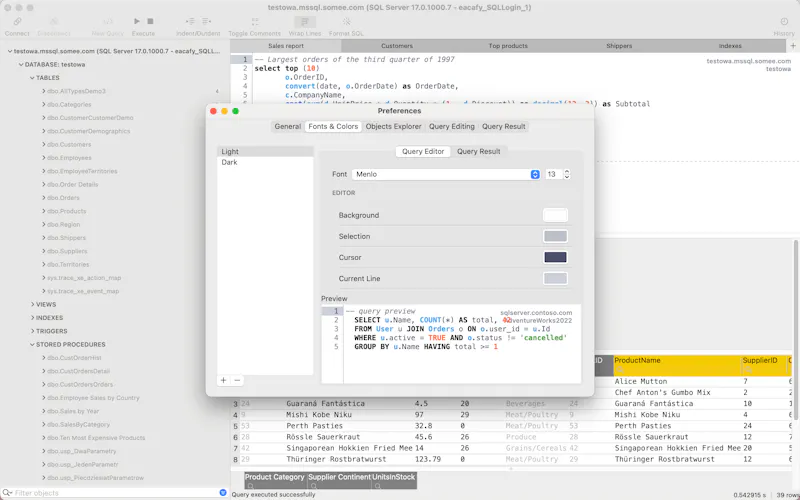
Task: Click the Execute play icon
Action: coord(137,21)
